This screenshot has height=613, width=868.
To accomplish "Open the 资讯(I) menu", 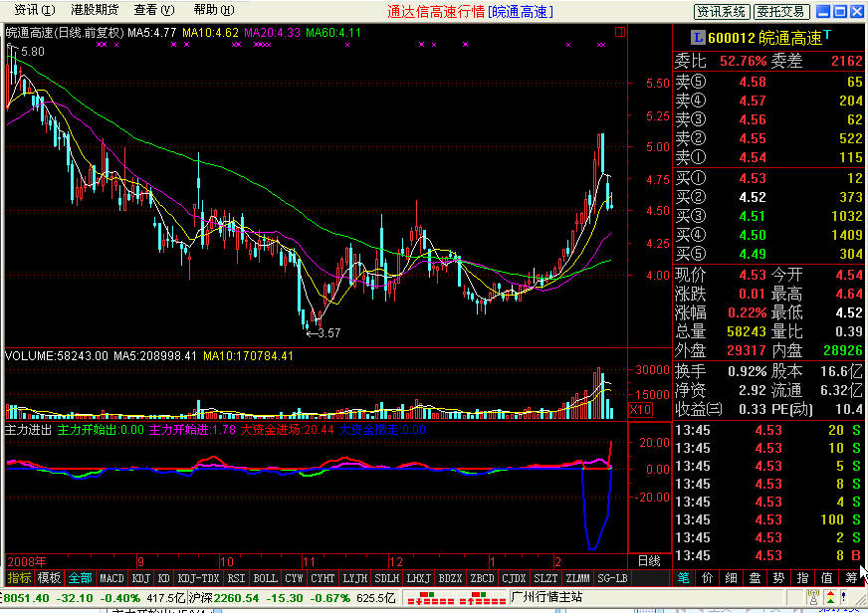I will click(34, 10).
